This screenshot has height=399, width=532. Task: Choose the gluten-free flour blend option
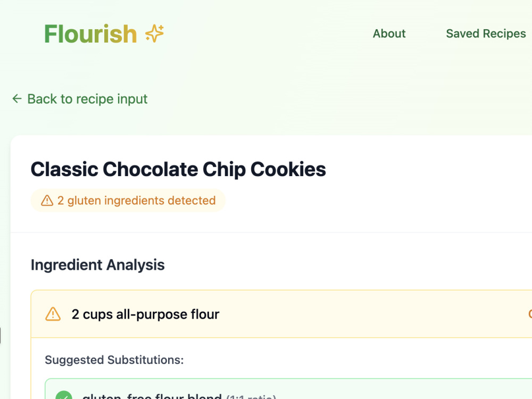click(152, 396)
